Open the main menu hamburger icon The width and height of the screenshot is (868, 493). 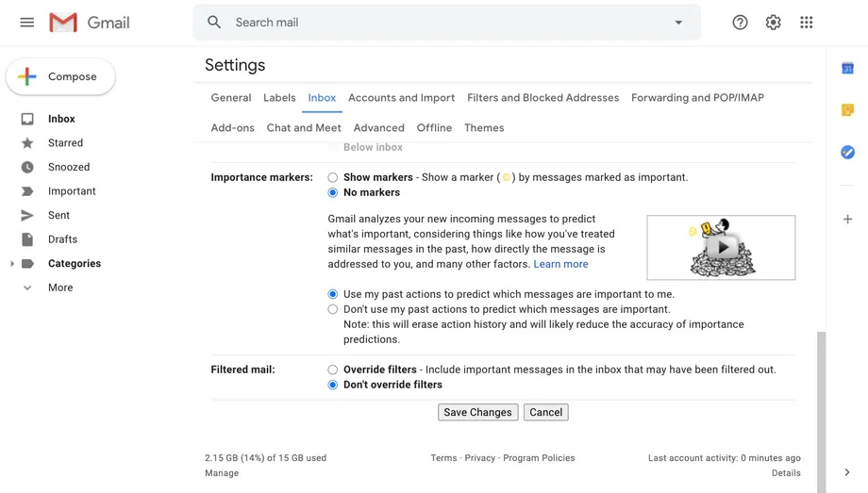pyautogui.click(x=26, y=22)
